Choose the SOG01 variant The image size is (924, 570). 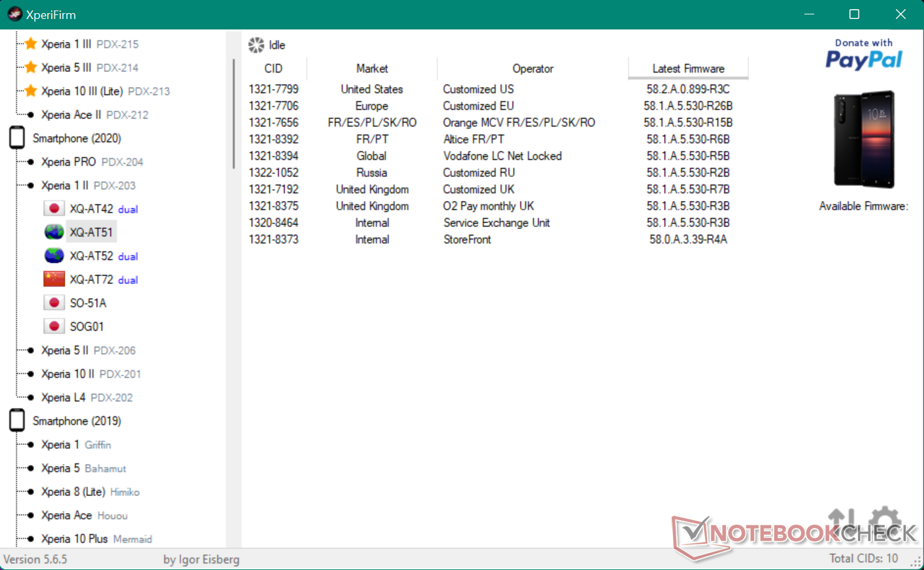point(87,327)
